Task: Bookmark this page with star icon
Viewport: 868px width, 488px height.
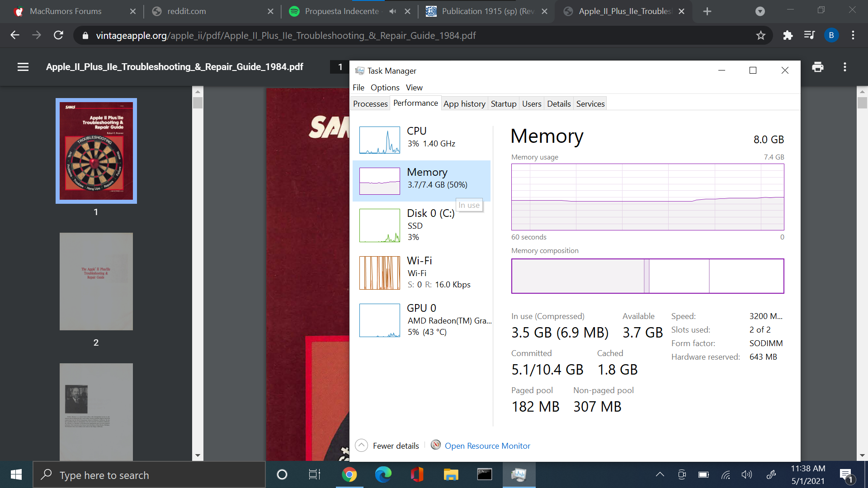Action: tap(761, 35)
